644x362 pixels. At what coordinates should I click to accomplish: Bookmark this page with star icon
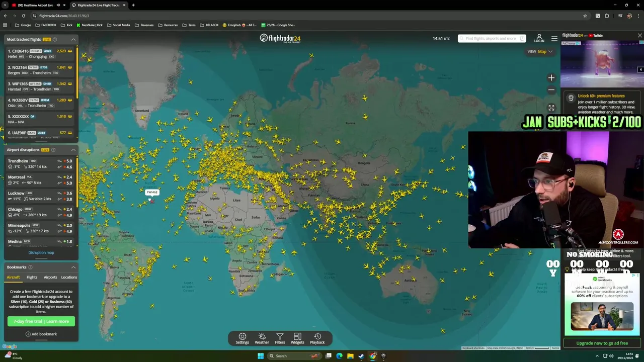[585, 16]
